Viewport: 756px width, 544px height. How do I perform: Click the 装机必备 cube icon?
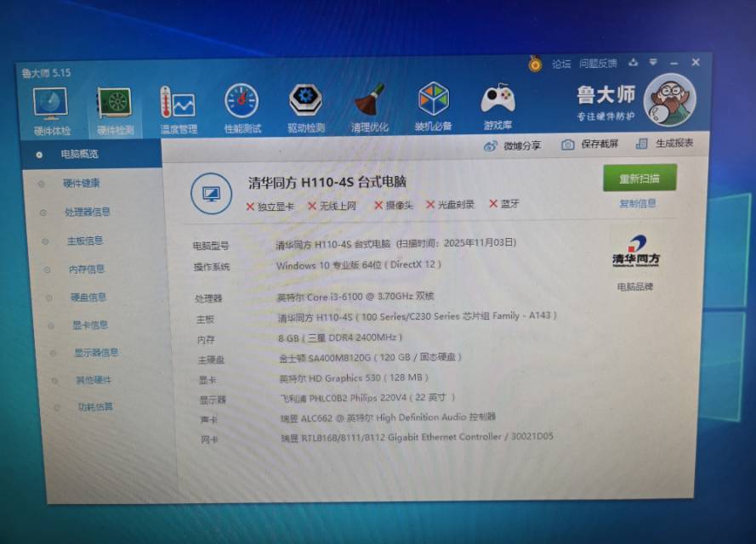tap(433, 100)
